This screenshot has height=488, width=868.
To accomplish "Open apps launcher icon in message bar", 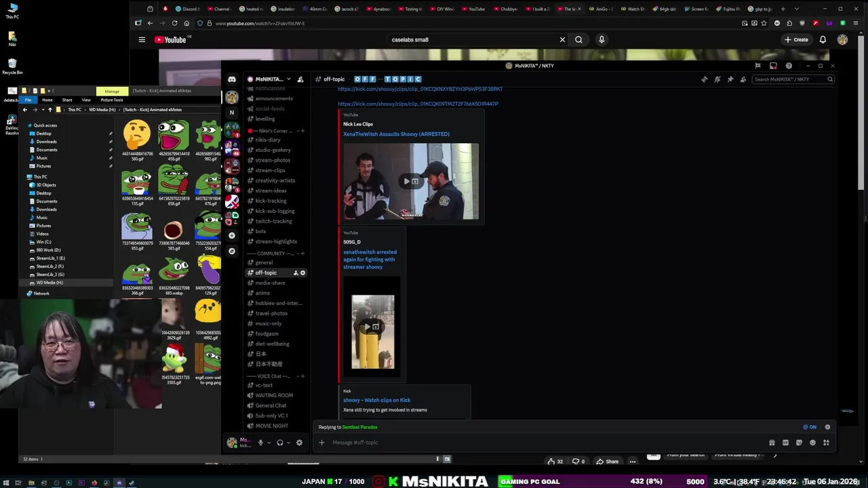I will pyautogui.click(x=826, y=443).
